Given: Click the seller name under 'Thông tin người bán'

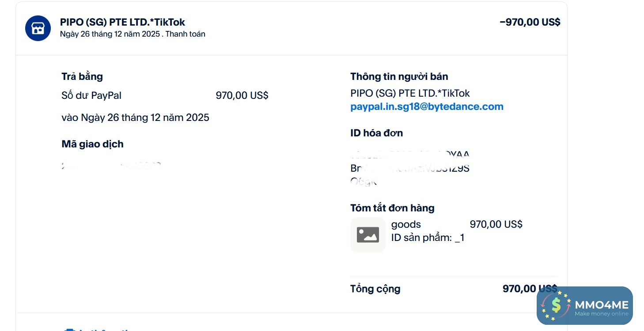Looking at the screenshot, I should pos(410,93).
